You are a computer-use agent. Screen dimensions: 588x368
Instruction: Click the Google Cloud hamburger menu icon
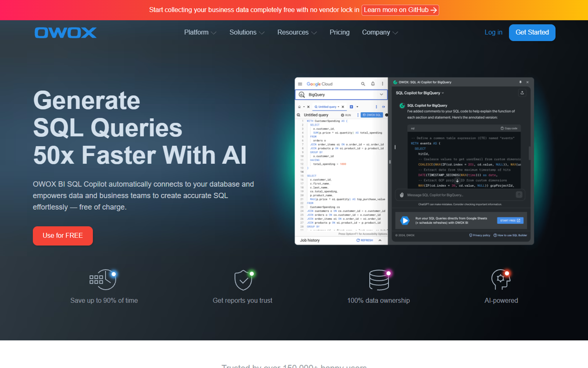(300, 84)
